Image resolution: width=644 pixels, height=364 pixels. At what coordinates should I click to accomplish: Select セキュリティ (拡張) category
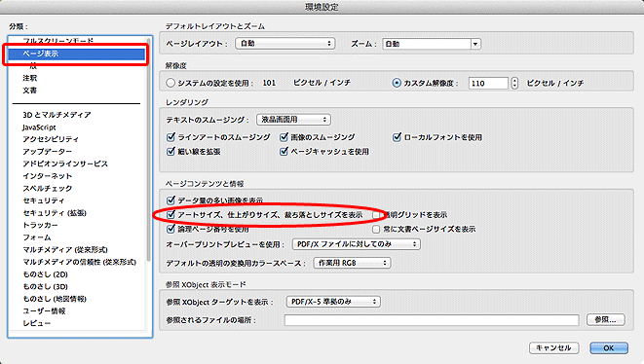coord(55,213)
